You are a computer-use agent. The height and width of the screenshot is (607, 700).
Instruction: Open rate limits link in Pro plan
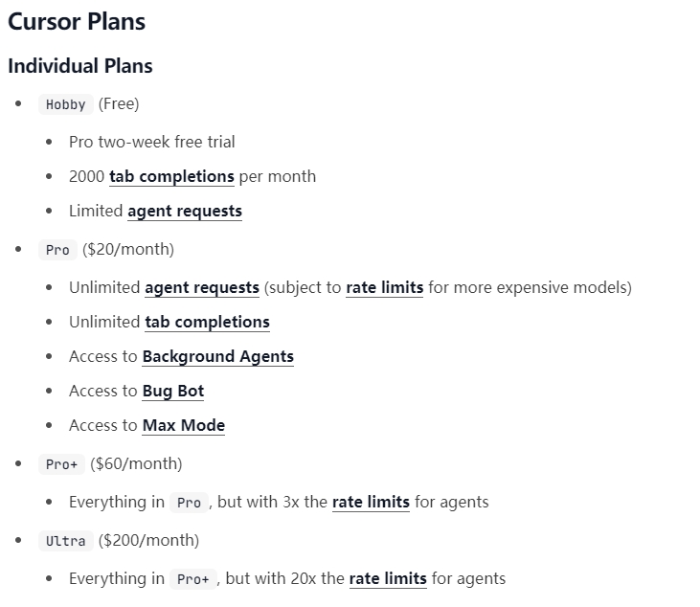pyautogui.click(x=384, y=288)
